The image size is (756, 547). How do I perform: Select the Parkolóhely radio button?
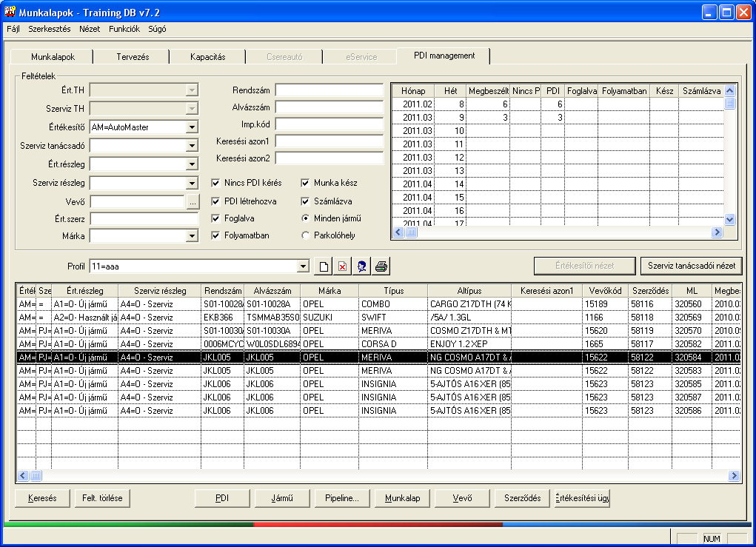[305, 235]
